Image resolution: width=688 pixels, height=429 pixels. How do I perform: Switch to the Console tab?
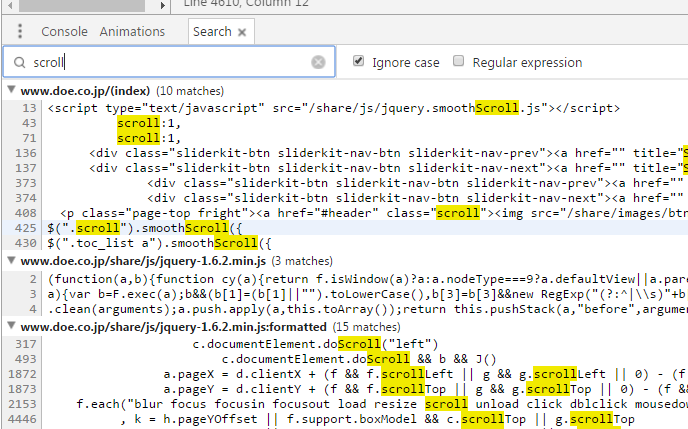(x=64, y=32)
